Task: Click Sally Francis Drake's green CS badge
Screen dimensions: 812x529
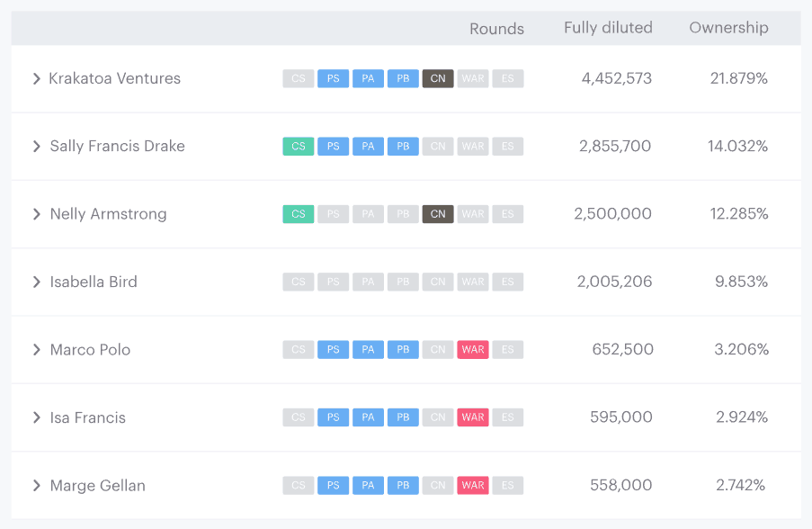Action: pyautogui.click(x=299, y=147)
